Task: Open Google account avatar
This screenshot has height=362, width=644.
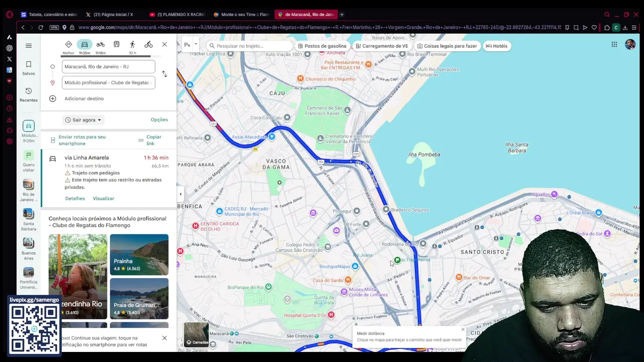Action: pyautogui.click(x=630, y=45)
